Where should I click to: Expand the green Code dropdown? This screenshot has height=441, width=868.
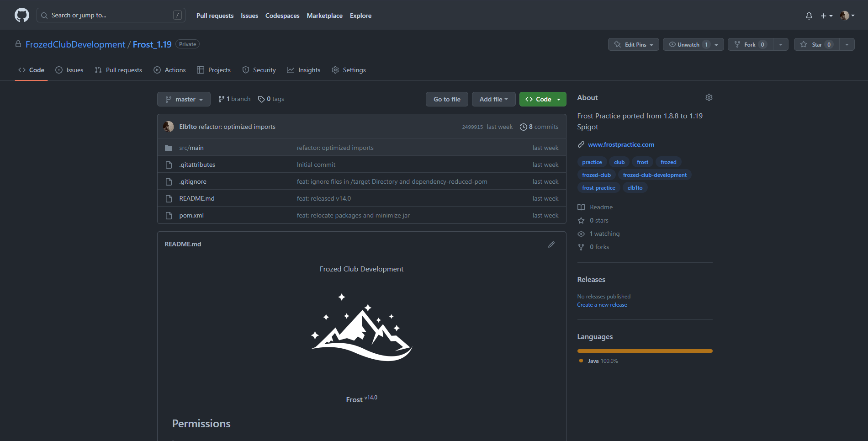pyautogui.click(x=543, y=99)
